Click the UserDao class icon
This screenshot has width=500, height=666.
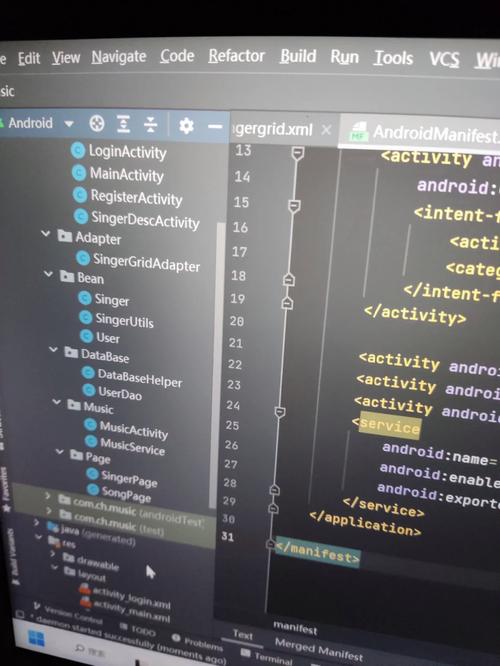coord(89,389)
